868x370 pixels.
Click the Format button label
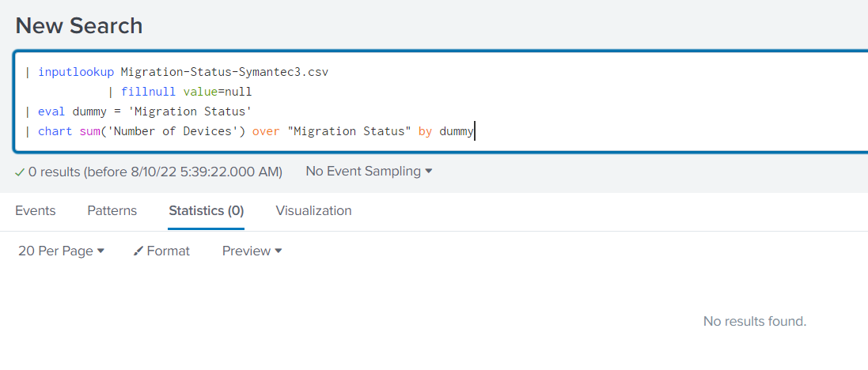tap(168, 251)
